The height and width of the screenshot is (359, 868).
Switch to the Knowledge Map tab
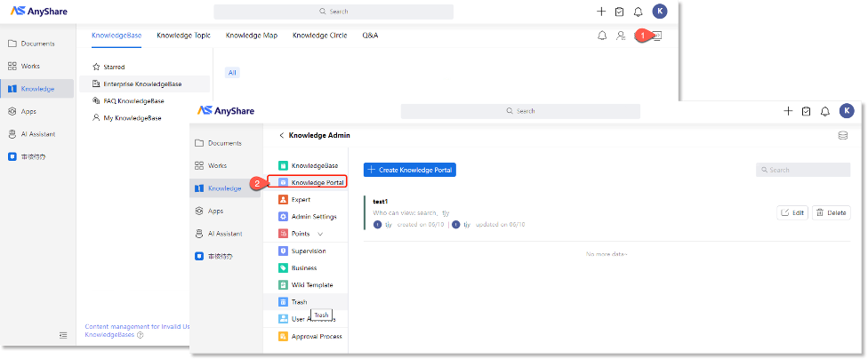coord(250,36)
